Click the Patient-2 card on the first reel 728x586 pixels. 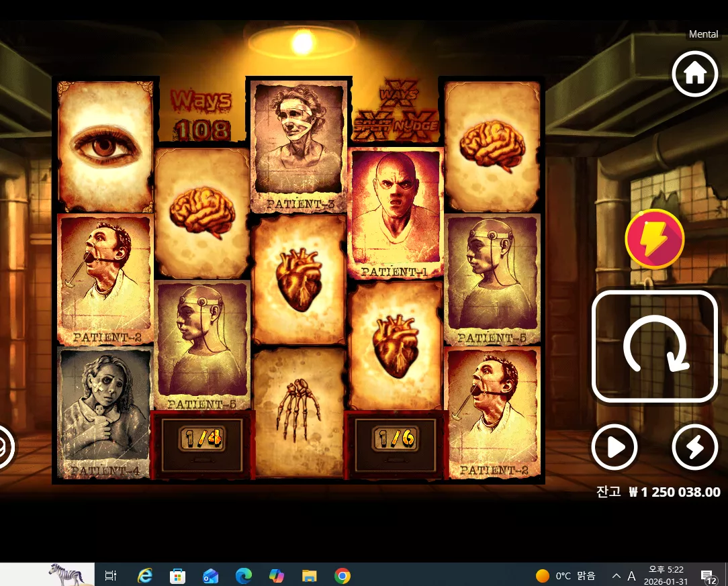click(105, 279)
